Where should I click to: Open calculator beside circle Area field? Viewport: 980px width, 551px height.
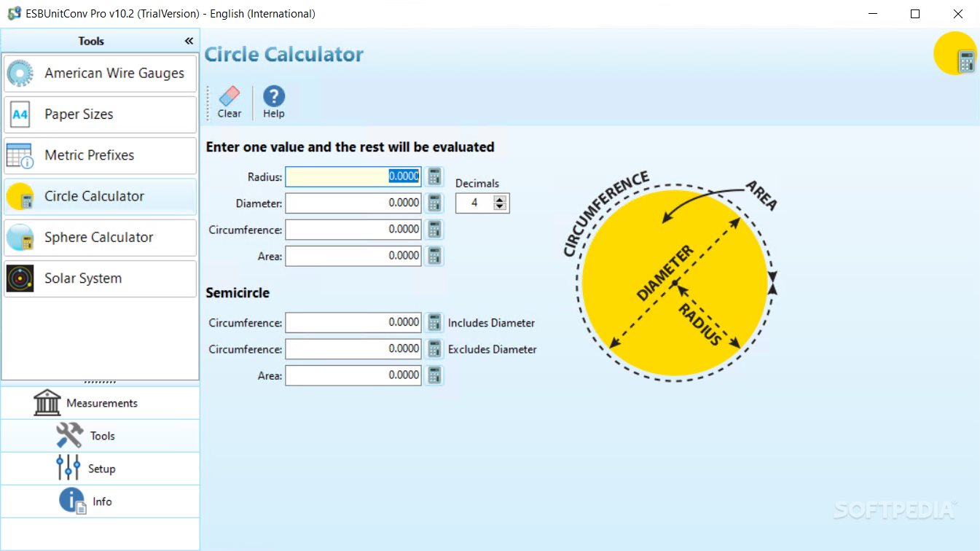[x=434, y=255]
